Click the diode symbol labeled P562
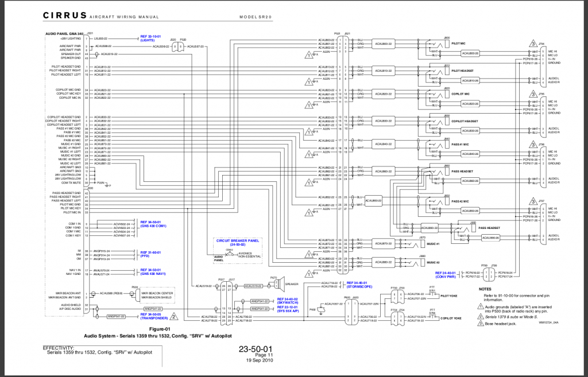This screenshot has height=377, width=588. [x=321, y=310]
